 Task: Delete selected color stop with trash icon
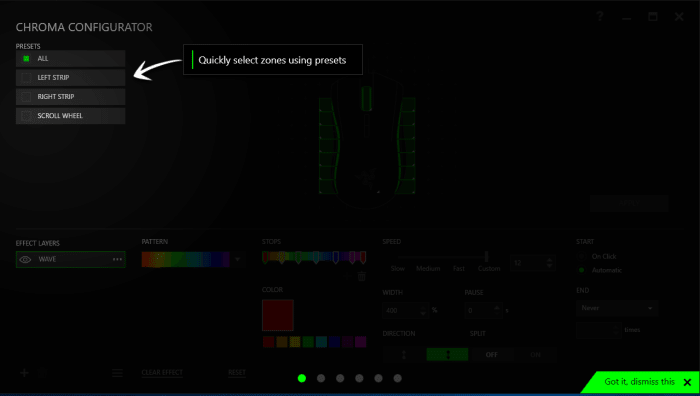click(x=362, y=276)
